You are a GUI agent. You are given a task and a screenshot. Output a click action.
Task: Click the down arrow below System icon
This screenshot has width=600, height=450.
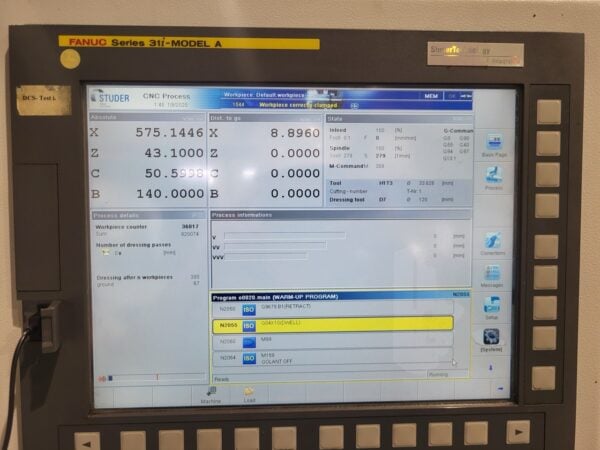(491, 367)
